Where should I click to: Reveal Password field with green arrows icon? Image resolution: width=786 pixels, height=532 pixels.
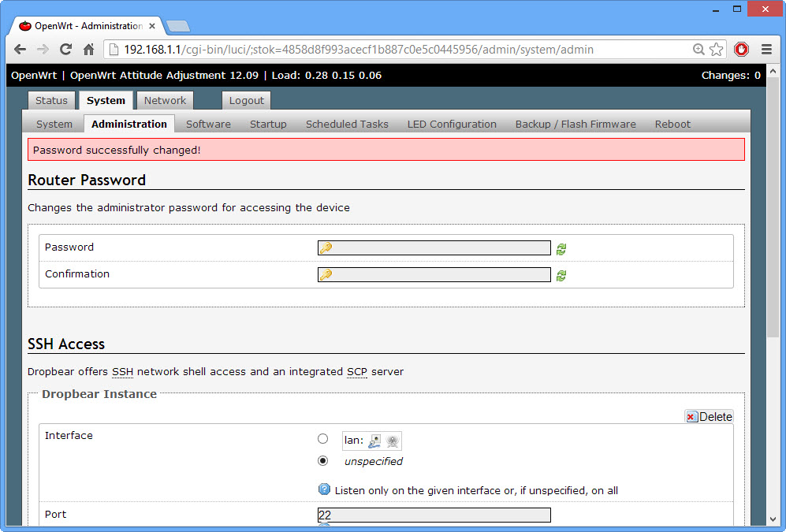coord(561,249)
